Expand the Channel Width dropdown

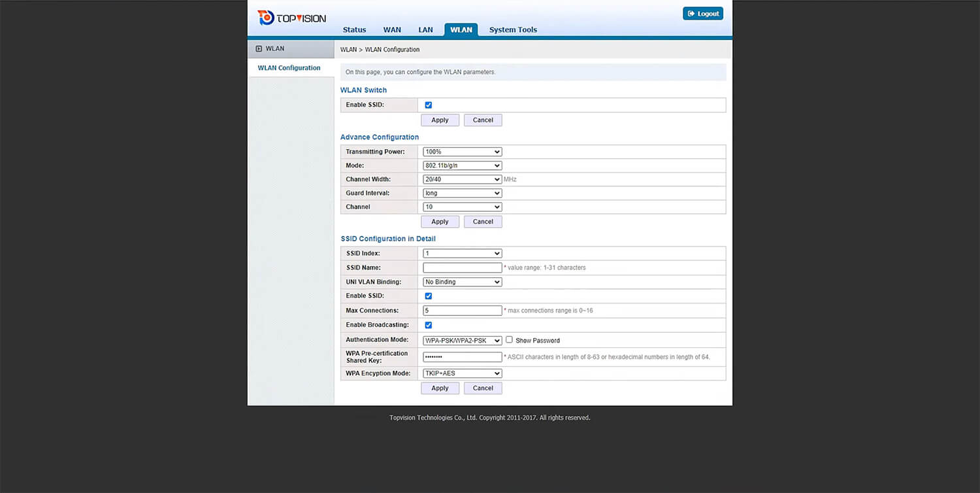coord(462,179)
